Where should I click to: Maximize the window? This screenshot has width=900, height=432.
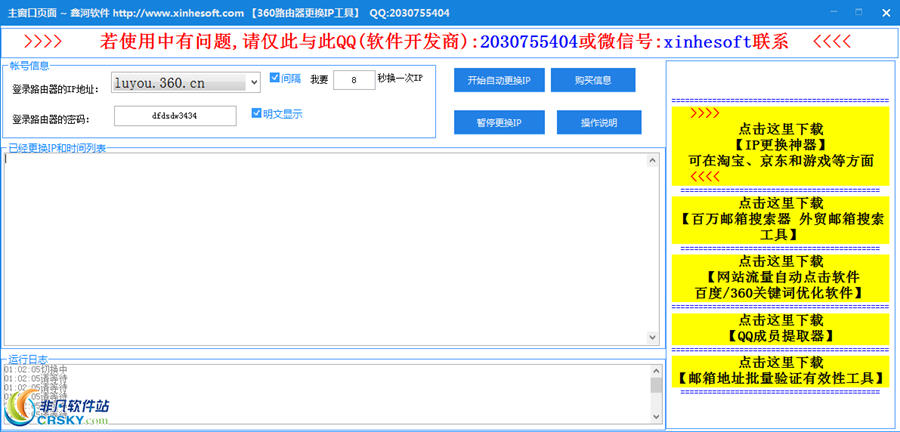click(x=859, y=12)
